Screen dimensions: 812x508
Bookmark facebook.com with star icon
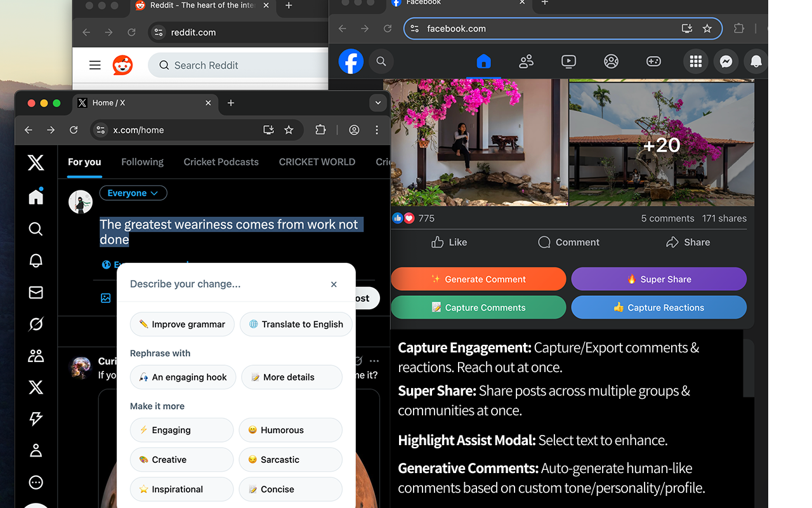click(x=707, y=29)
